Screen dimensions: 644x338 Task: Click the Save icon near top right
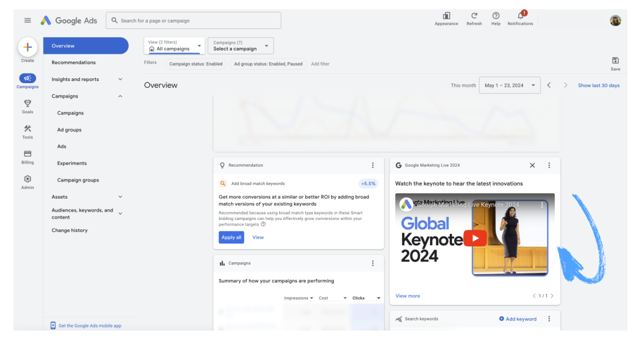point(615,61)
